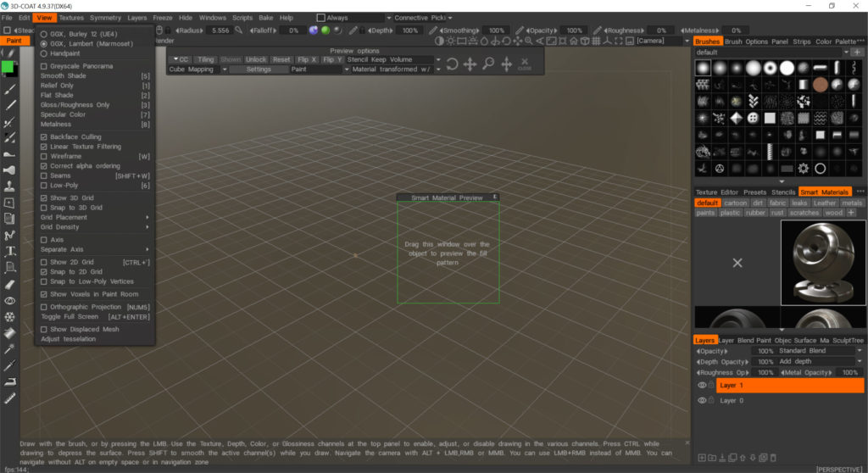Image resolution: width=868 pixels, height=473 pixels.
Task: Select the Text tool in left toolbar
Action: coord(9,251)
